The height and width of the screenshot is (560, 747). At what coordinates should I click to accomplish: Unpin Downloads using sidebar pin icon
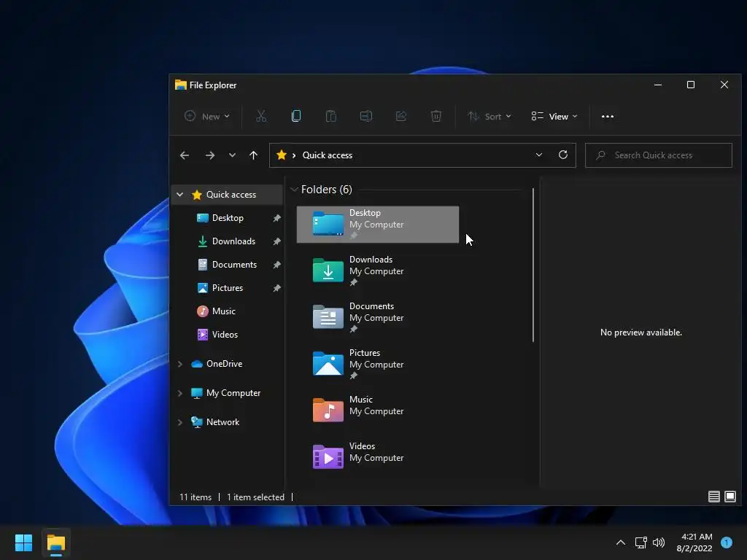pos(276,241)
